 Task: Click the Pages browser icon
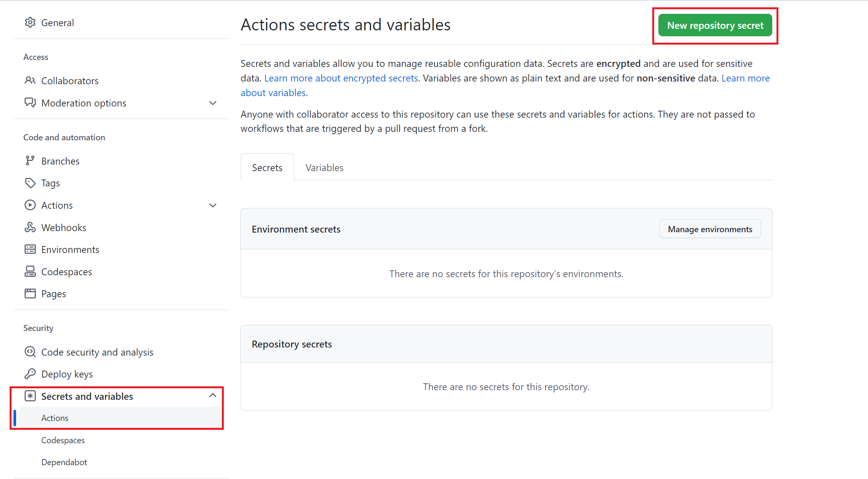pos(30,294)
